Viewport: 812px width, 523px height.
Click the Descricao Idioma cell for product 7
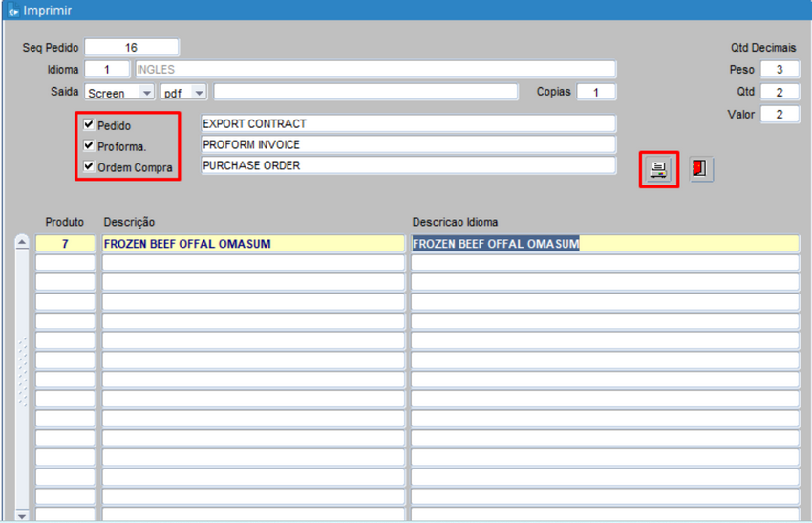[604, 244]
